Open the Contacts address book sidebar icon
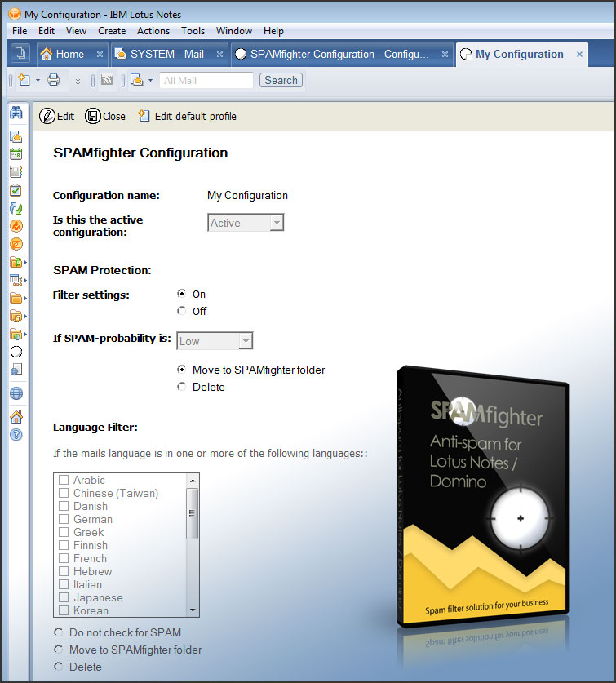The height and width of the screenshot is (683, 616). click(x=16, y=172)
